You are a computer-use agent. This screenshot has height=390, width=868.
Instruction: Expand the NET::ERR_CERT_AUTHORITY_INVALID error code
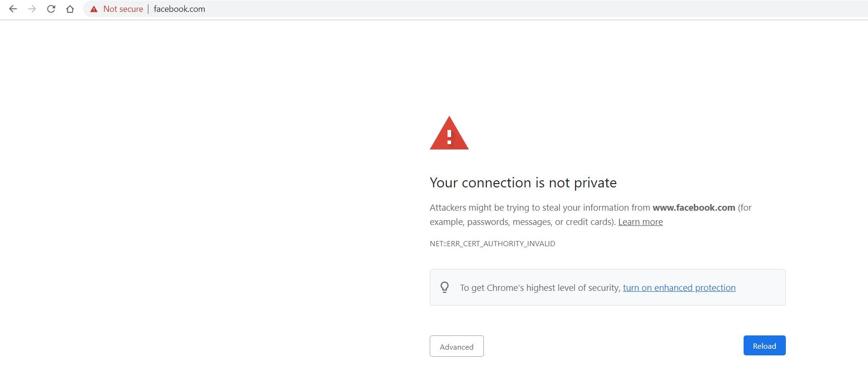pos(492,244)
